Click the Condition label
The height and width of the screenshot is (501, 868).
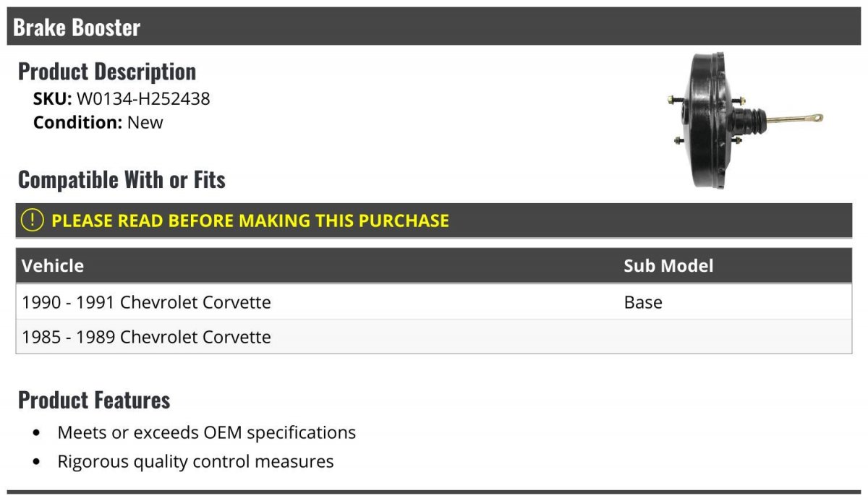77,122
